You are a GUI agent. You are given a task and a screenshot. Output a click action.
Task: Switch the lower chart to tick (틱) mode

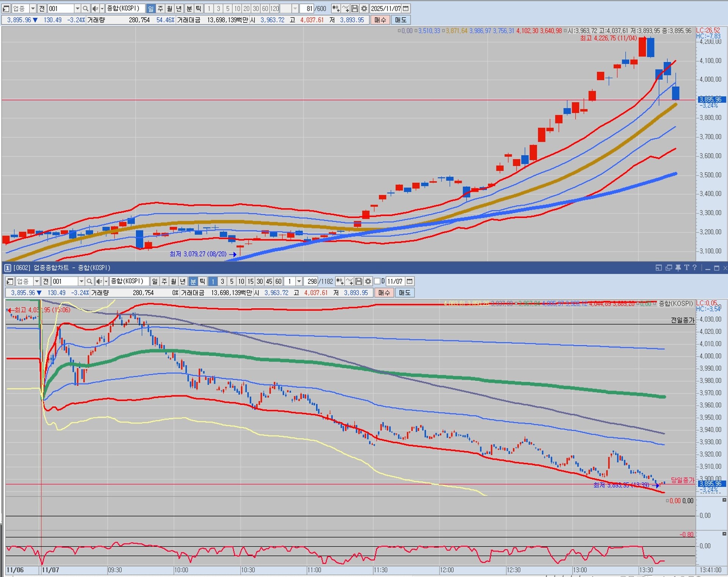202,281
